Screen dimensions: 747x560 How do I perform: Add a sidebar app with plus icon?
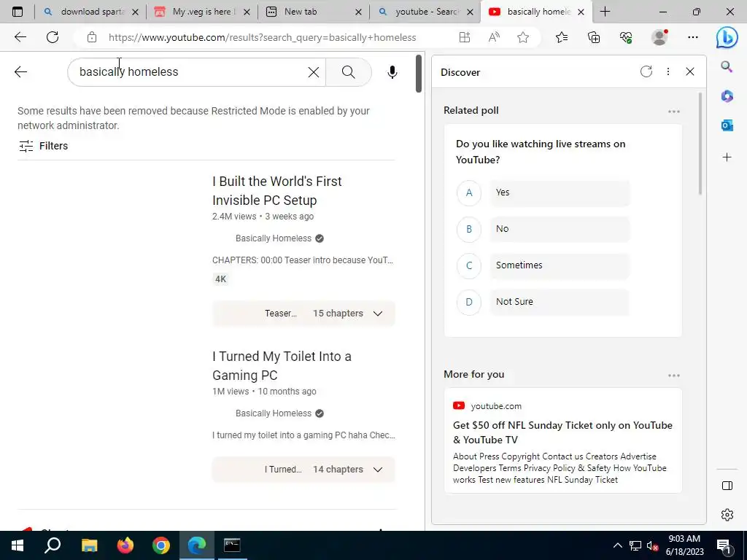coord(727,157)
